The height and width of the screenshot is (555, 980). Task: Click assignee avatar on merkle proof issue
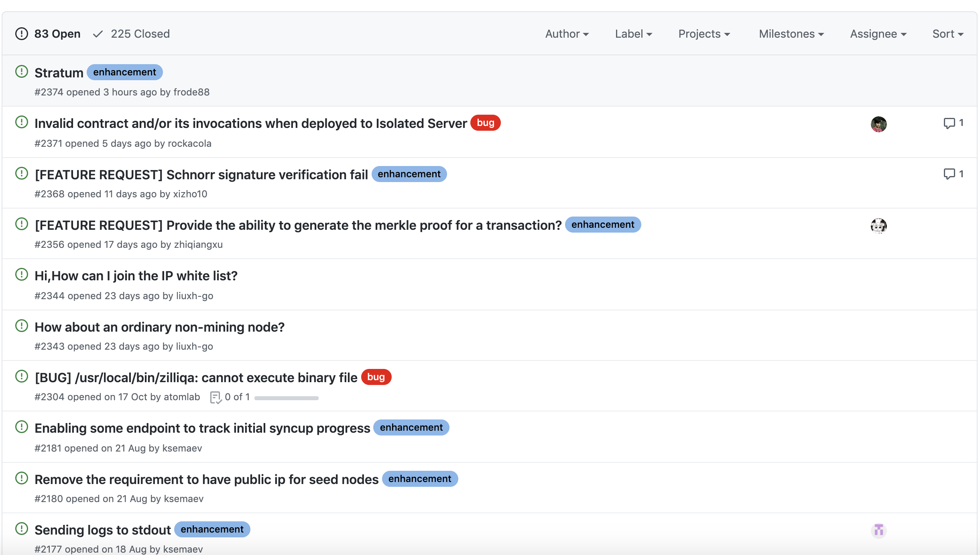pyautogui.click(x=878, y=226)
